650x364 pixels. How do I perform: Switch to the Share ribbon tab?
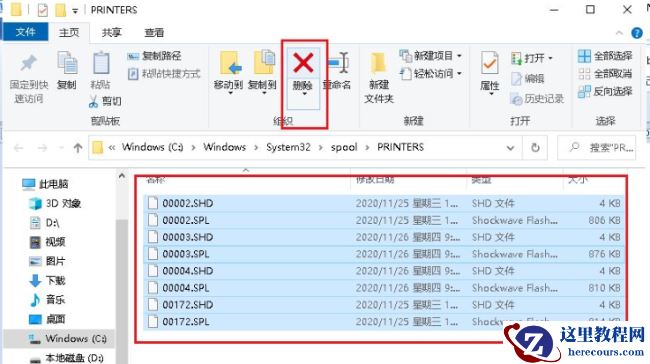click(112, 32)
